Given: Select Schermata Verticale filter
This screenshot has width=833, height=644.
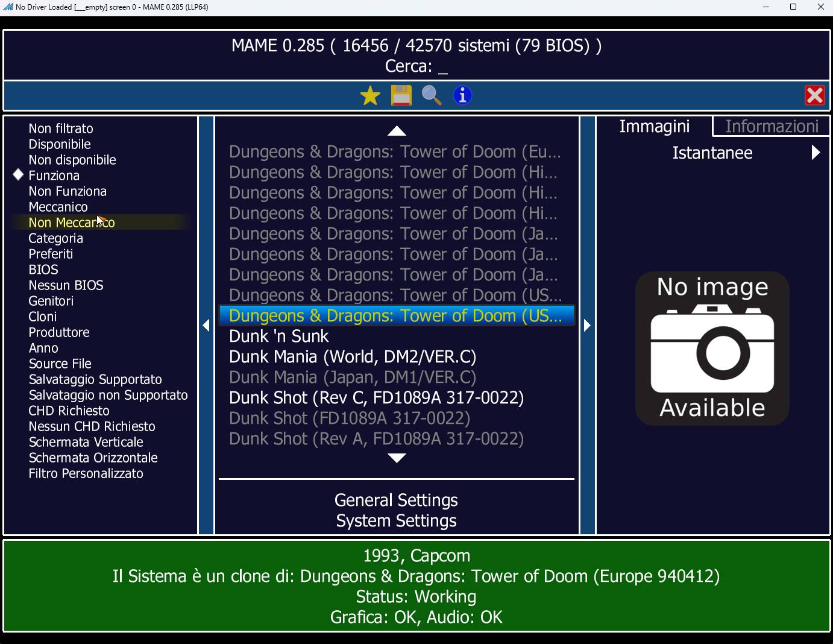Looking at the screenshot, I should (x=86, y=442).
